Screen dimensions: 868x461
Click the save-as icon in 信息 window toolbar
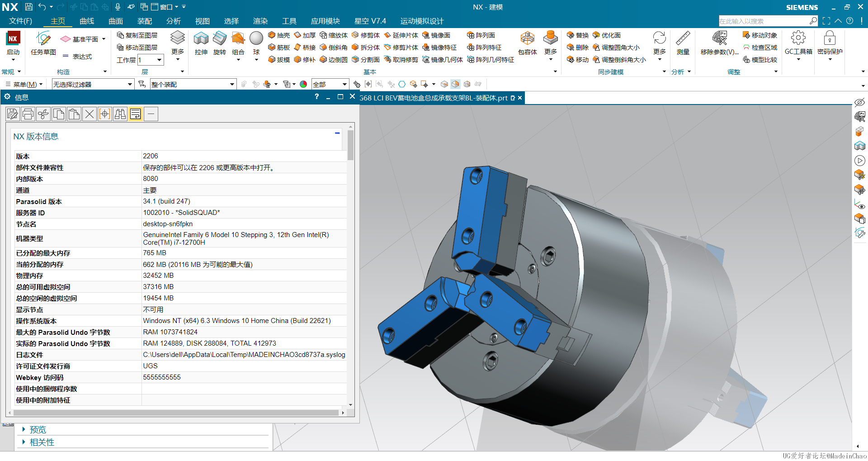pyautogui.click(x=13, y=114)
